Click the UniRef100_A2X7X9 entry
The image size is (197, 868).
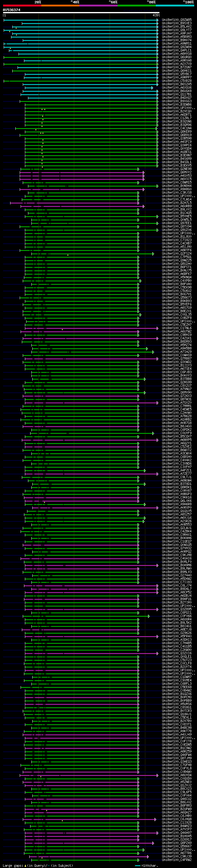point(177,64)
